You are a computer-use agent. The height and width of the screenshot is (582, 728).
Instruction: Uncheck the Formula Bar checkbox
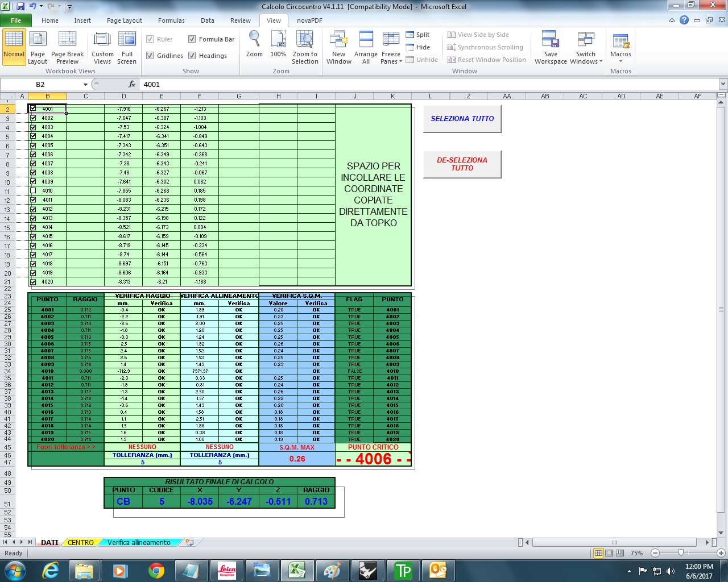(192, 39)
